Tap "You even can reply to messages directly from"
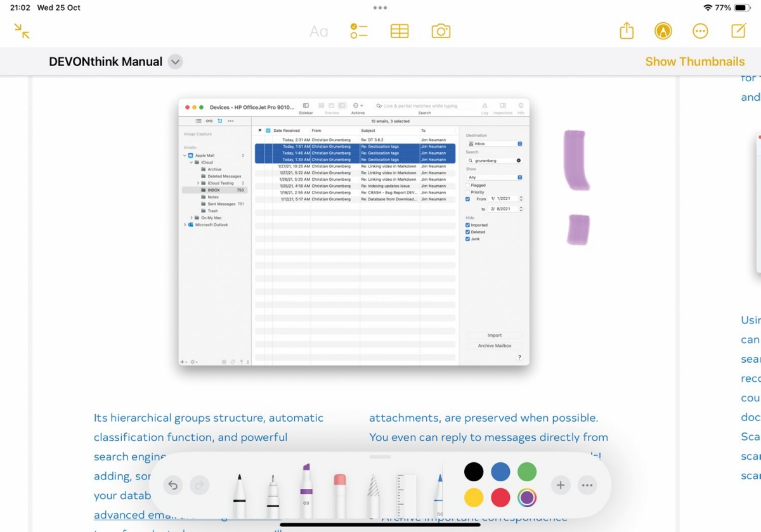The height and width of the screenshot is (532, 761). coord(489,438)
